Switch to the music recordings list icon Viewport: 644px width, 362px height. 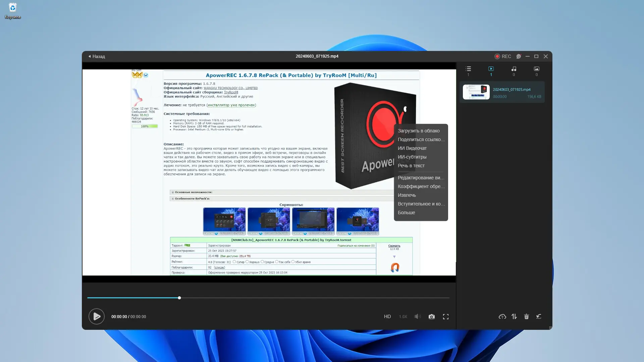coord(514,69)
